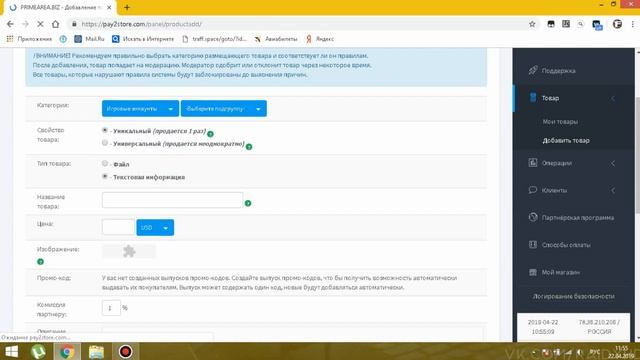Click the Мой магазин shop icon
Viewport: 640px width, 360px height.
(x=533, y=272)
